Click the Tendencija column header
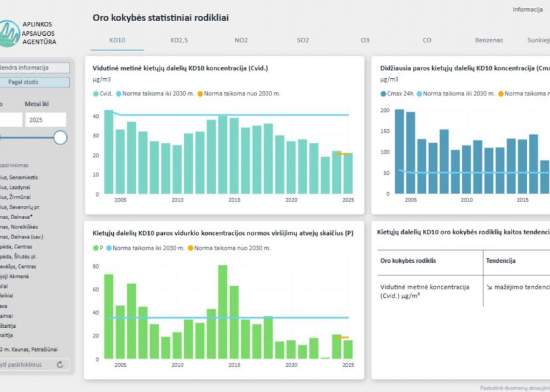The image size is (550, 392). (x=500, y=261)
